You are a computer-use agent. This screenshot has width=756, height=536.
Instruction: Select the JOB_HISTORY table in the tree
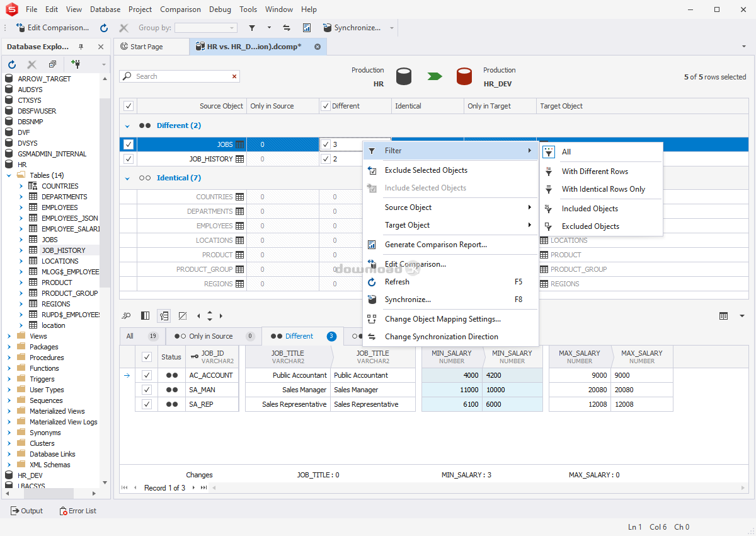pyautogui.click(x=63, y=250)
